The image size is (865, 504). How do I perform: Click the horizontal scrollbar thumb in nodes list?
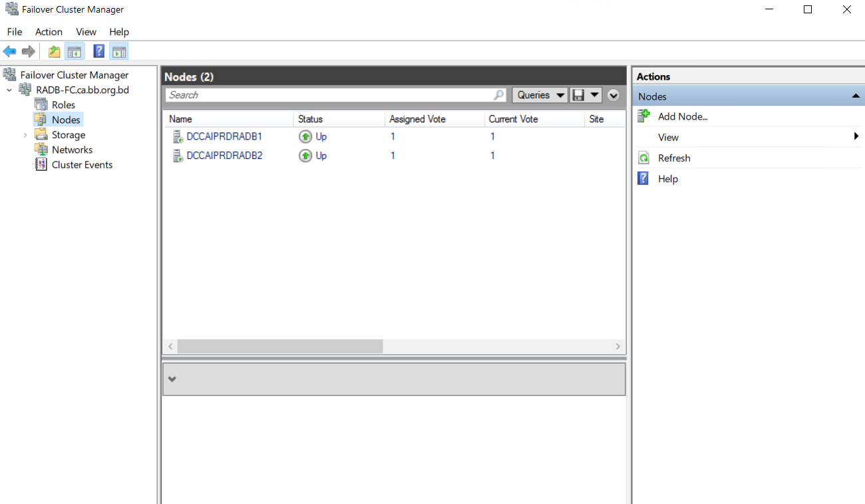tap(280, 346)
